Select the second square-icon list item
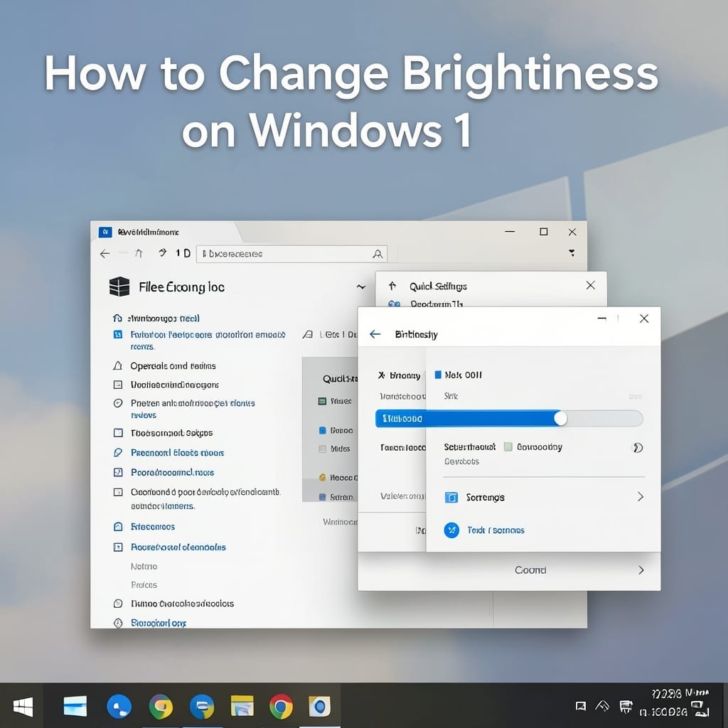 click(x=166, y=385)
